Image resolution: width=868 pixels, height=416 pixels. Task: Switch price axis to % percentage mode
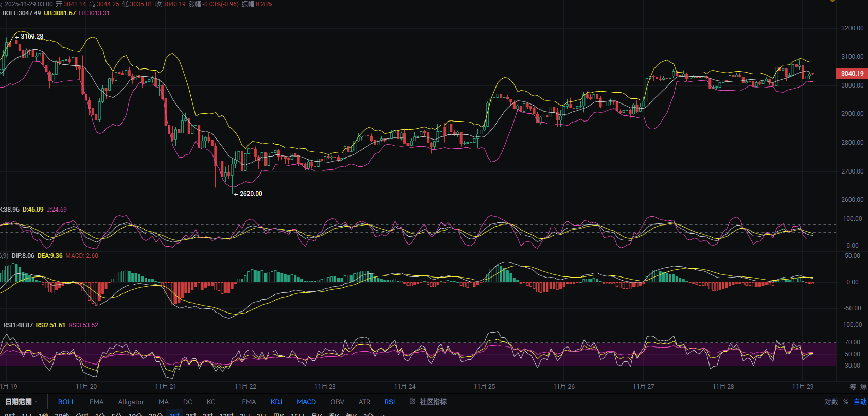846,402
